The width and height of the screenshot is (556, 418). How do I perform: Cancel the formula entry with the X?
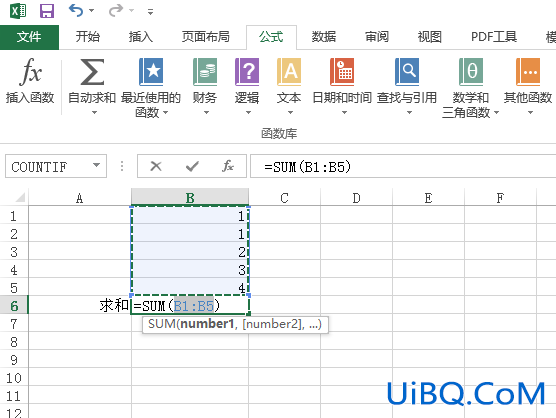coord(156,166)
